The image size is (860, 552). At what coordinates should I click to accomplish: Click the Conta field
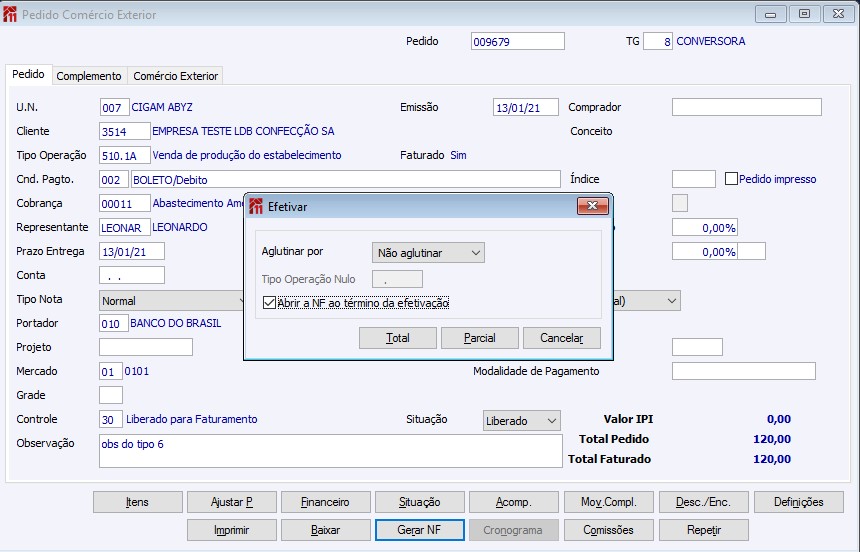tap(132, 275)
